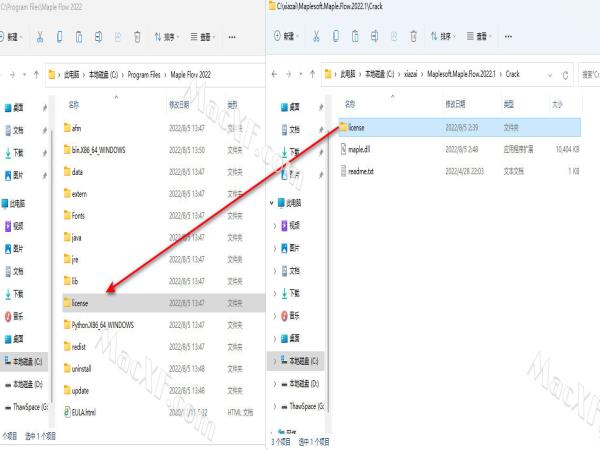This screenshot has height=450, width=600.
Task: Click Maple Flow 2022 in left window breadcrumb
Action: (191, 75)
